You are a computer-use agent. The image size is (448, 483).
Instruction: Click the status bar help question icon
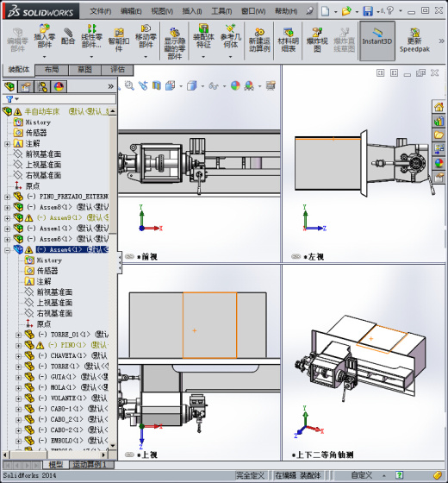pos(400,475)
